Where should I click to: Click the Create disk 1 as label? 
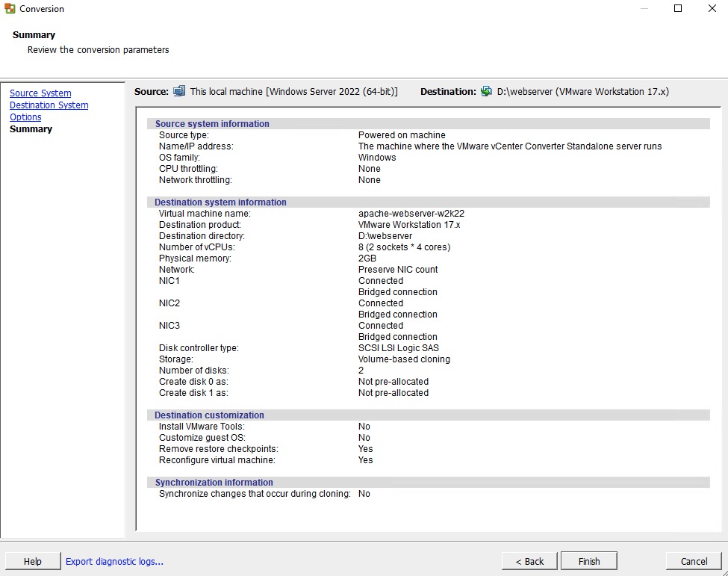193,392
